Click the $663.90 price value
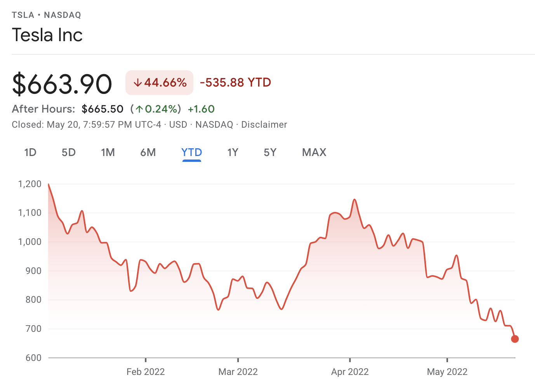 click(x=62, y=84)
